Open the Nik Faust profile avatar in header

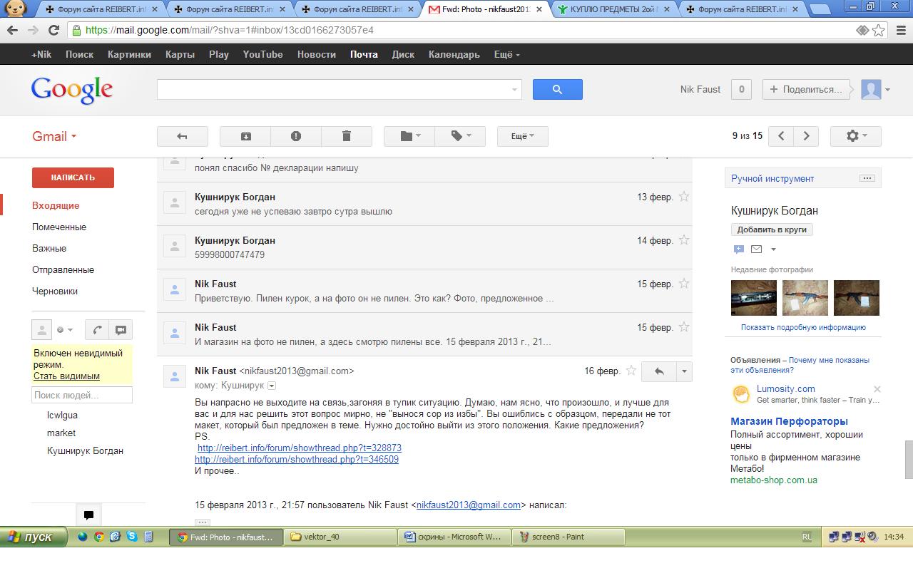871,90
